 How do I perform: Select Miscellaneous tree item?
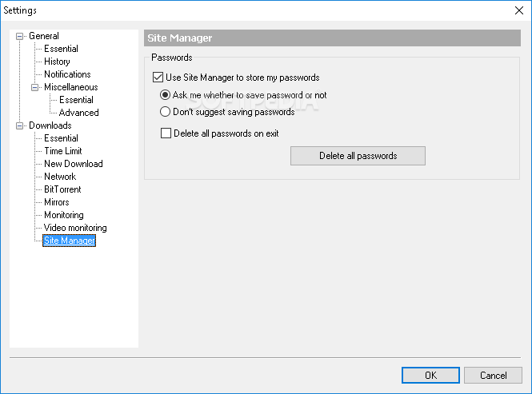[71, 87]
